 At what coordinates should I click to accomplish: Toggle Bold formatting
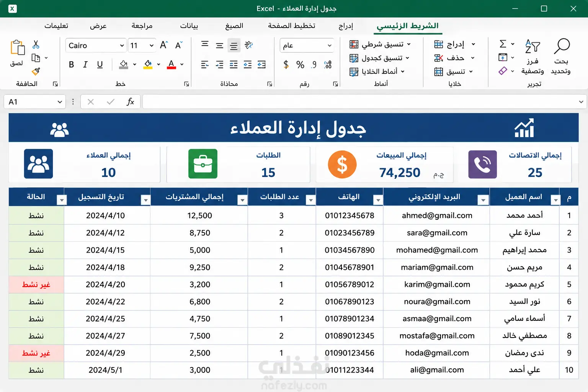point(71,65)
